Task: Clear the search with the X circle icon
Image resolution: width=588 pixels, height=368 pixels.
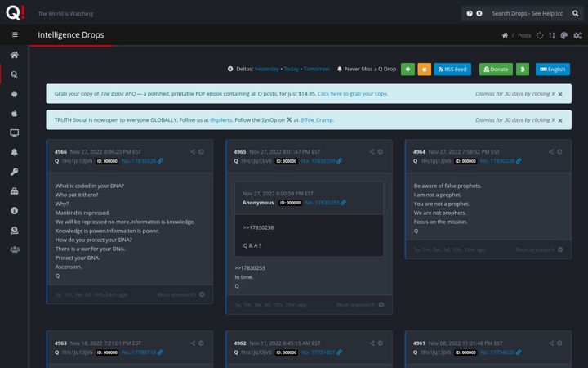Action: point(479,14)
